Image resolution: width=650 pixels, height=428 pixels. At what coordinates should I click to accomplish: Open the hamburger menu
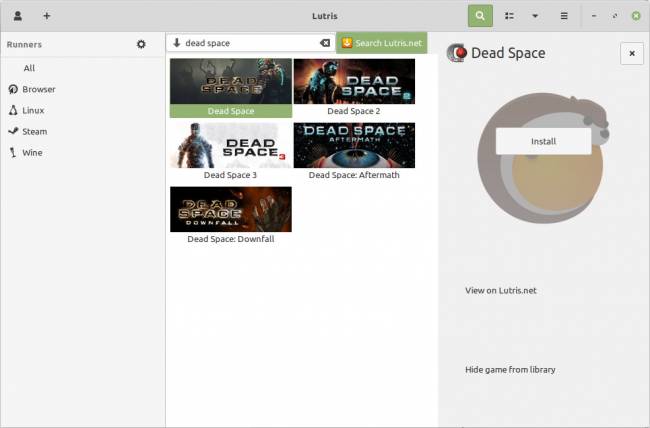pos(564,16)
